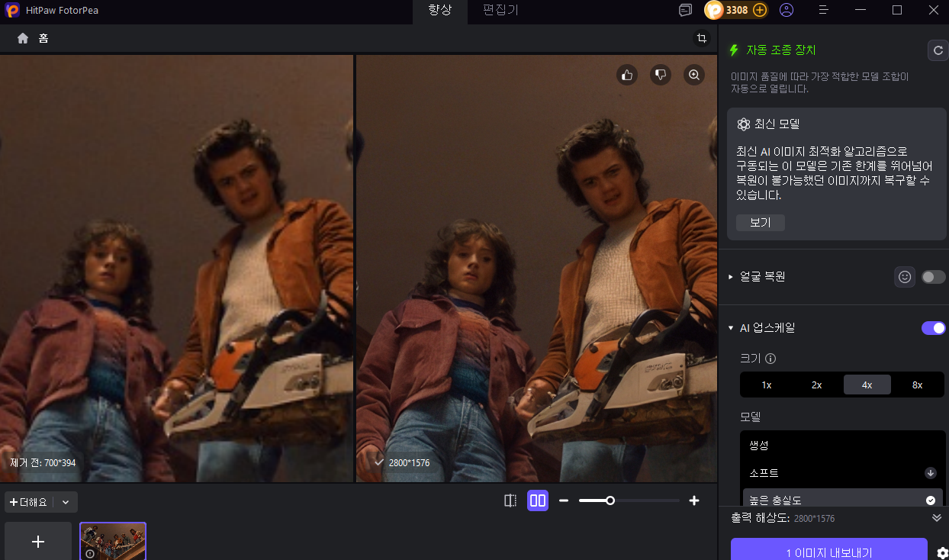Click the before-removal 700*394 label
This screenshot has width=949, height=560.
point(43,463)
